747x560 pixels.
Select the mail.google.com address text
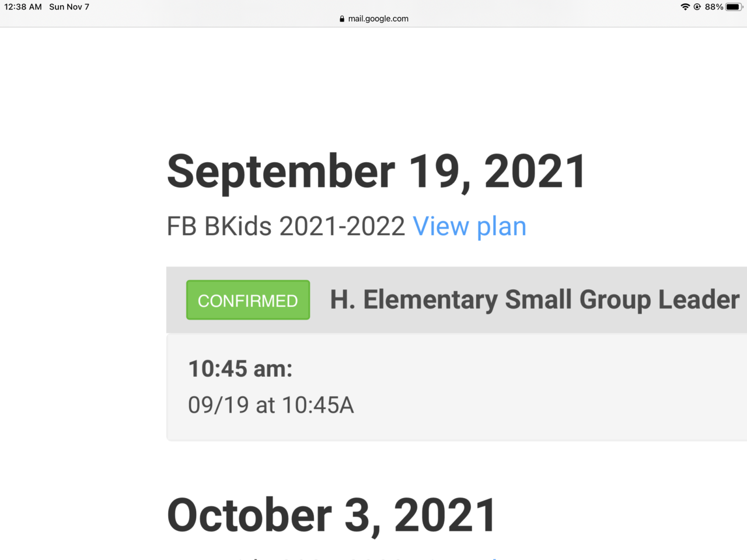pos(378,19)
